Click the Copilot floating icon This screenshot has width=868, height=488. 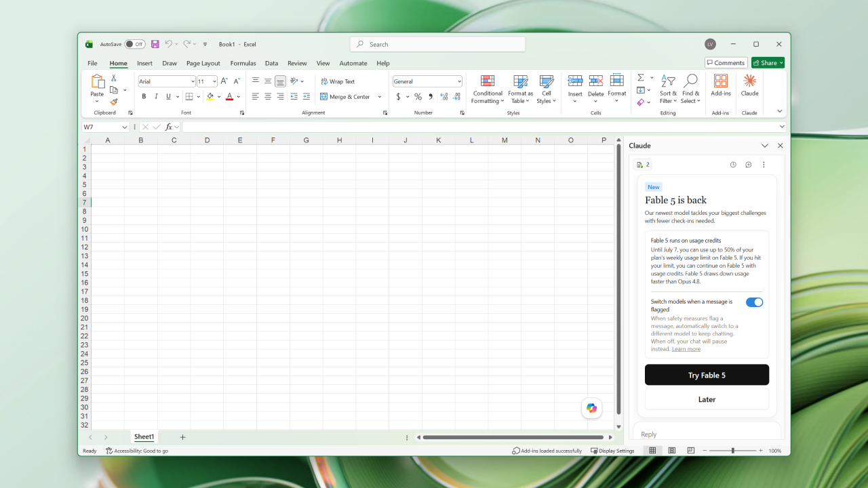(x=592, y=408)
